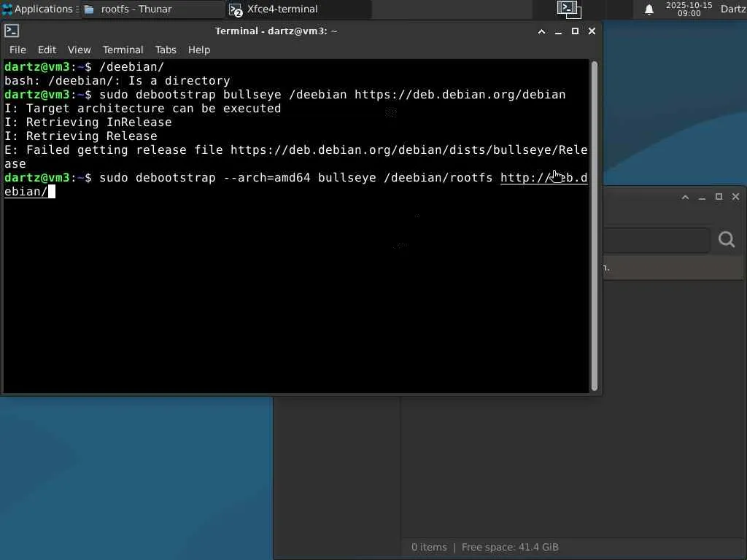The height and width of the screenshot is (560, 747).
Task: Click 'Free space: 41.4 GiB' status text
Action: (510, 547)
